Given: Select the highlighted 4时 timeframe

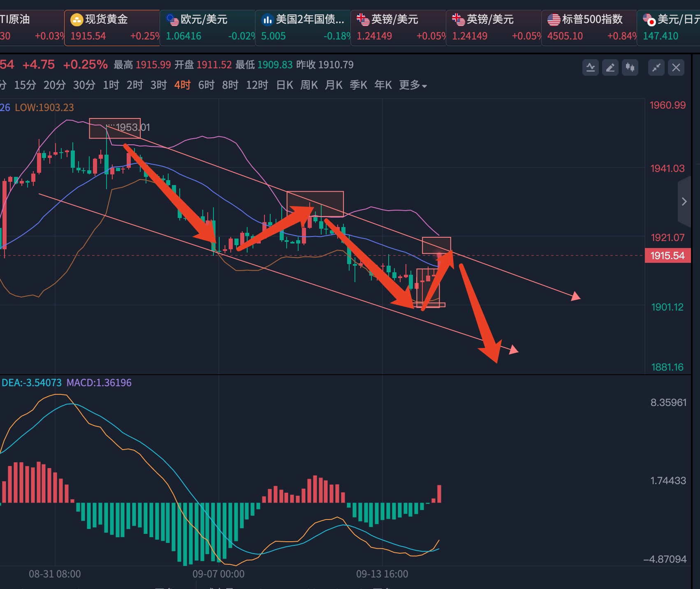Looking at the screenshot, I should [183, 85].
